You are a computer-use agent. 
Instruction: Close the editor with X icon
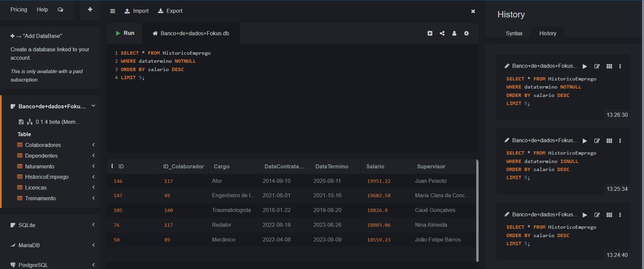pos(473,11)
